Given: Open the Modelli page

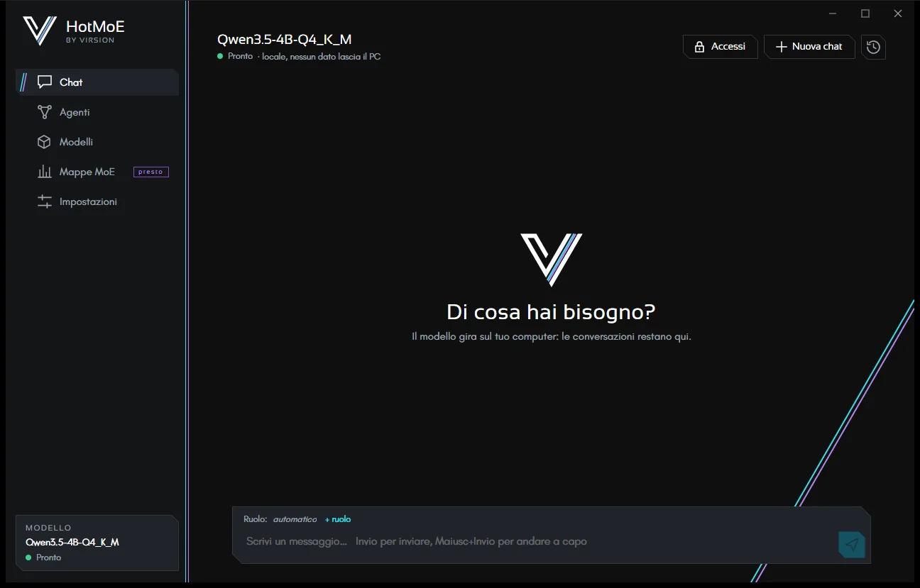Looking at the screenshot, I should coord(97,142).
